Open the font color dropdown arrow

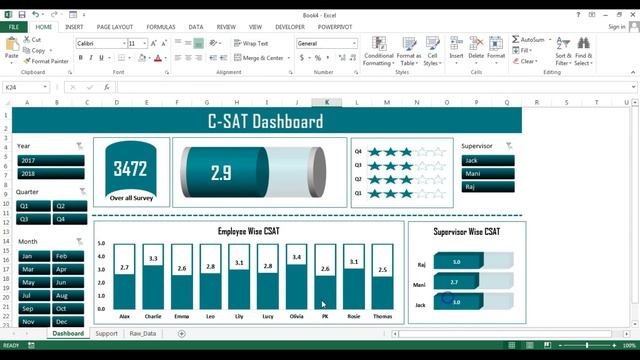pyautogui.click(x=165, y=58)
